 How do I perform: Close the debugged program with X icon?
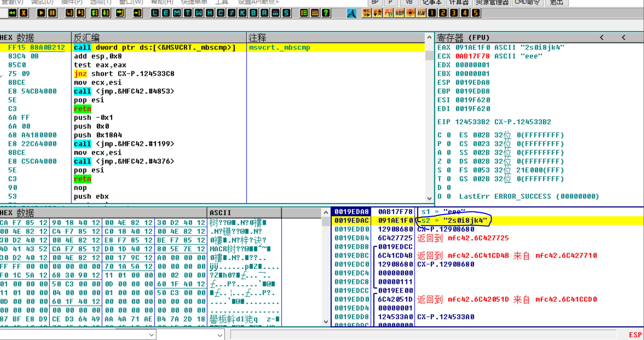[24, 13]
